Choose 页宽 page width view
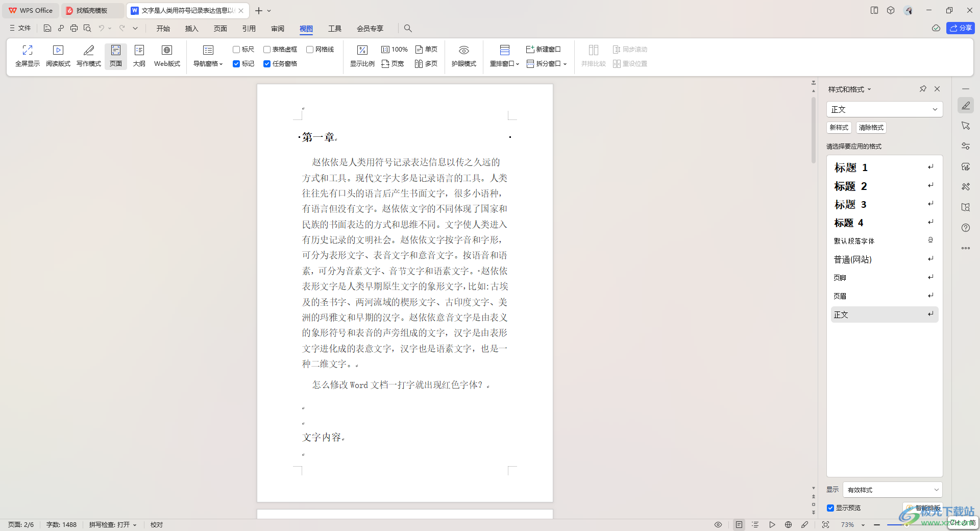980x531 pixels. tap(393, 64)
